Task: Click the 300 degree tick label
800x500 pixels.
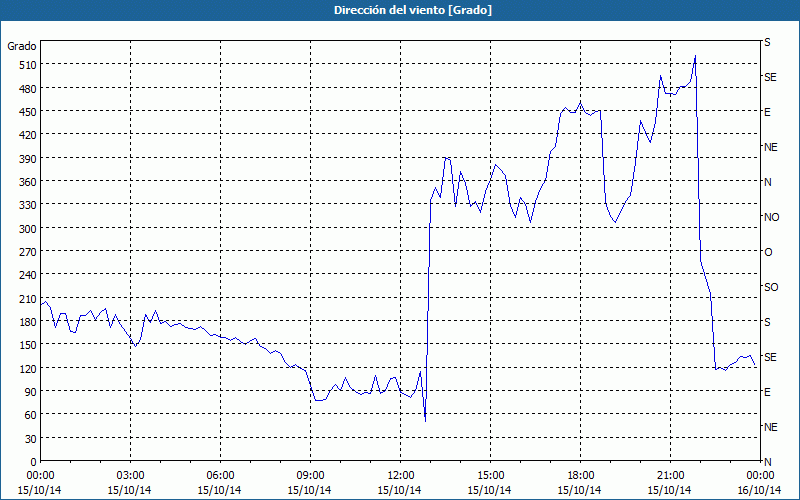Action: pyautogui.click(x=29, y=229)
